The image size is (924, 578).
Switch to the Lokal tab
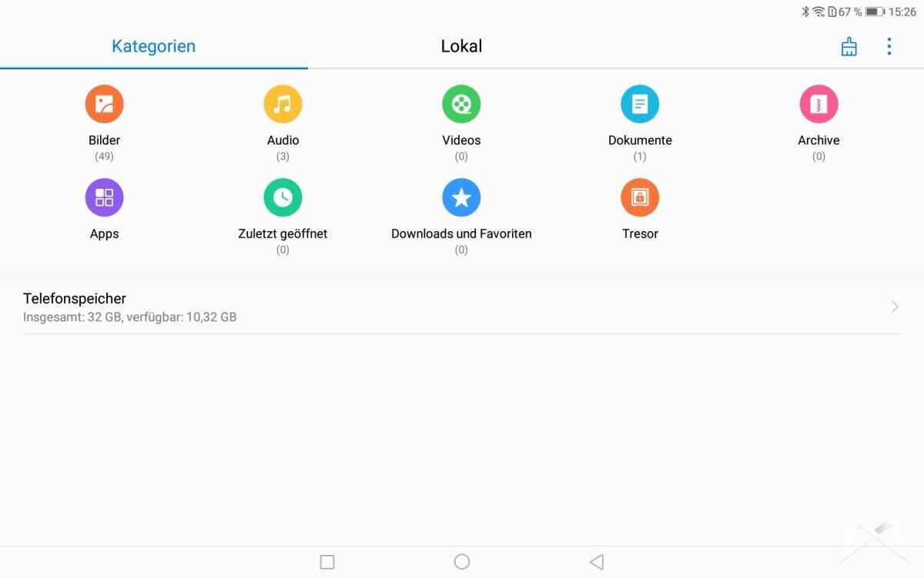(461, 46)
